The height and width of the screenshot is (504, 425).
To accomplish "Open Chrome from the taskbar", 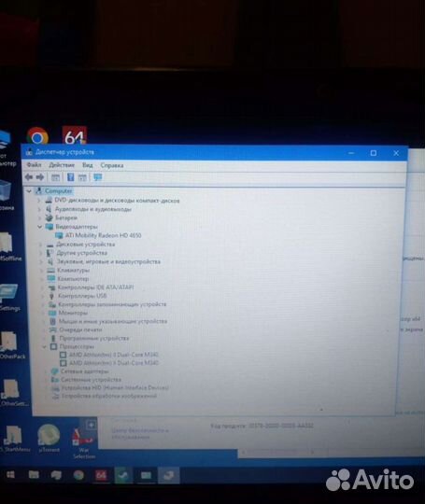I will click(78, 475).
